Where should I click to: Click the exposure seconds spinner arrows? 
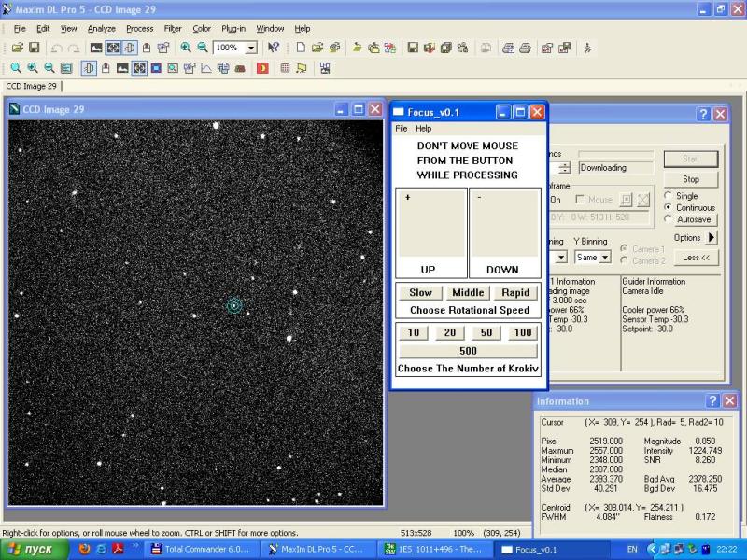point(565,168)
